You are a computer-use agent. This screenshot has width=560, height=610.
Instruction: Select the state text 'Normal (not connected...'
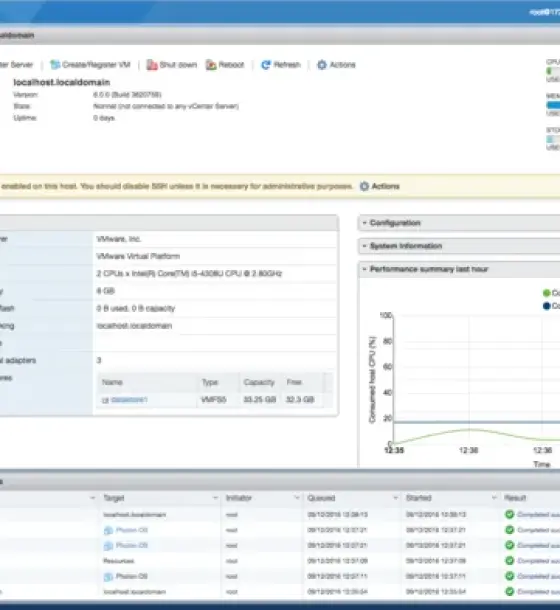[x=166, y=106]
